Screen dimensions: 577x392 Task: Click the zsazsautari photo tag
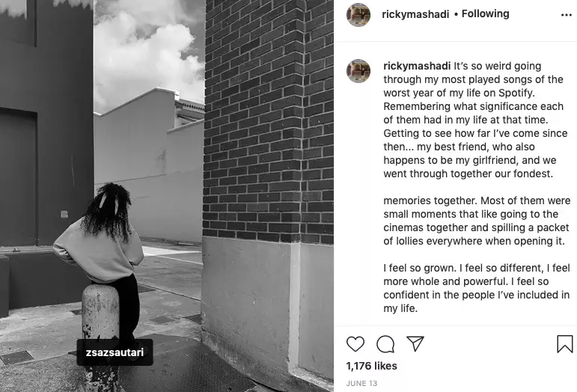(x=115, y=352)
